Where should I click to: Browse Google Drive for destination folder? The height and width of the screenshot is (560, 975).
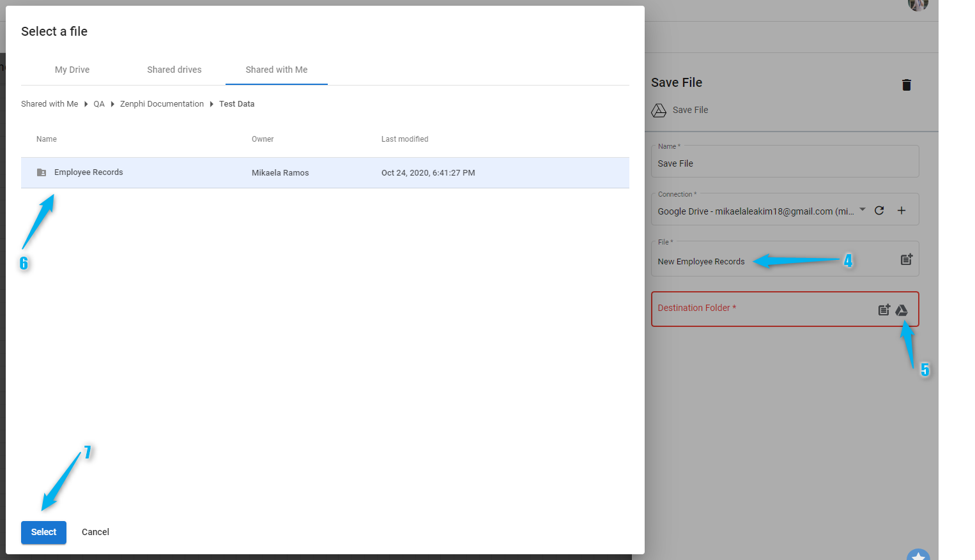(x=902, y=310)
